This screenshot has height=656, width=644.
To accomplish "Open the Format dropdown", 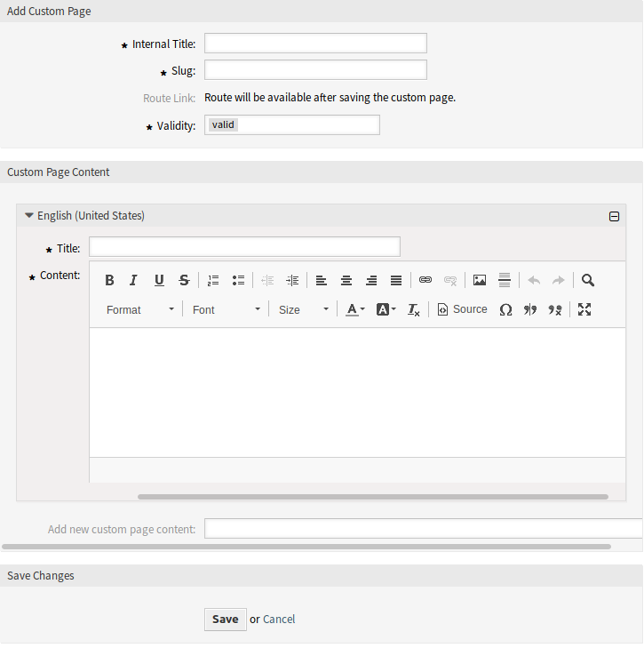I will 139,309.
